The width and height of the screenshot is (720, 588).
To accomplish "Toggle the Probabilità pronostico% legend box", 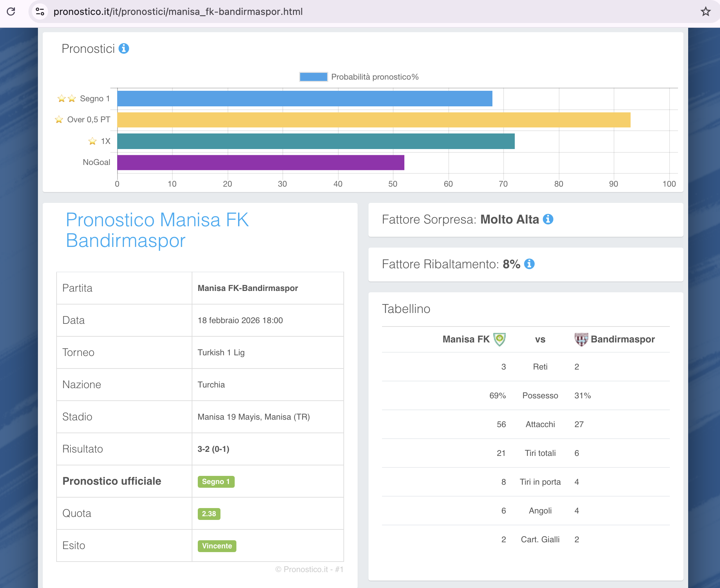I will tap(313, 77).
